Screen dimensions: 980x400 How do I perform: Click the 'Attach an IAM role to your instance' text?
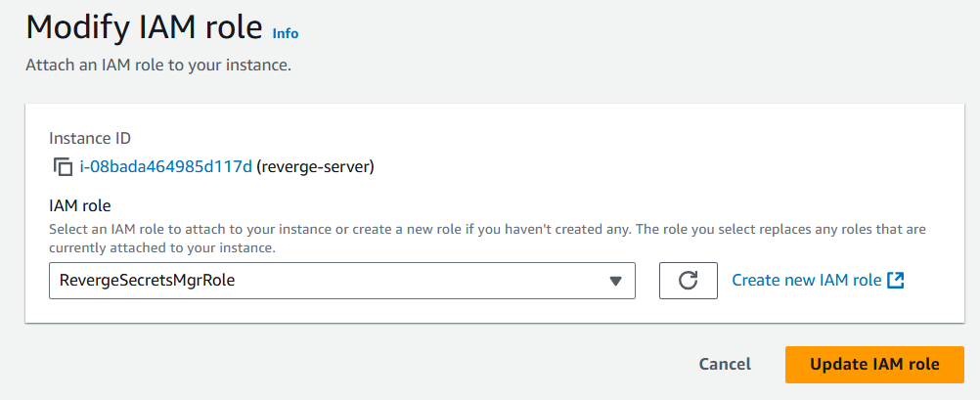158,65
